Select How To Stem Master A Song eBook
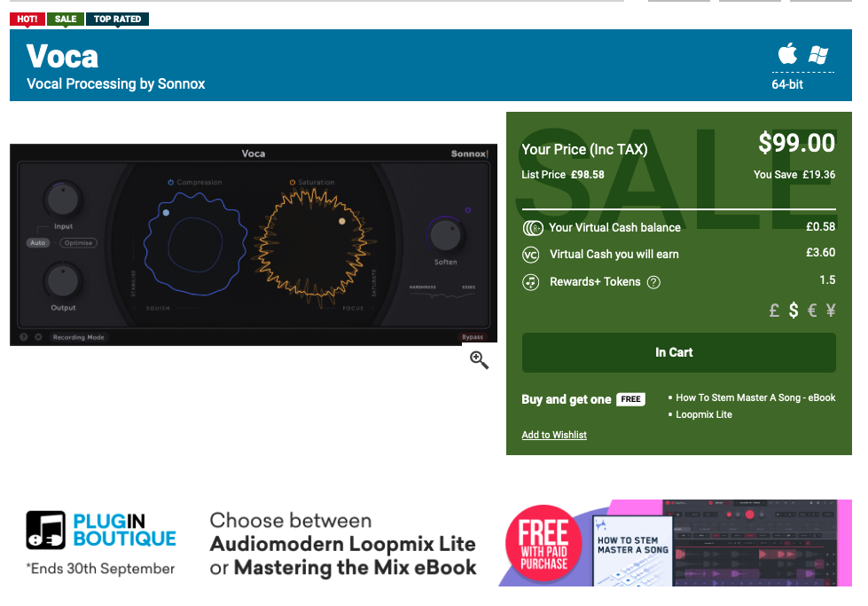The width and height of the screenshot is (868, 606). point(755,397)
